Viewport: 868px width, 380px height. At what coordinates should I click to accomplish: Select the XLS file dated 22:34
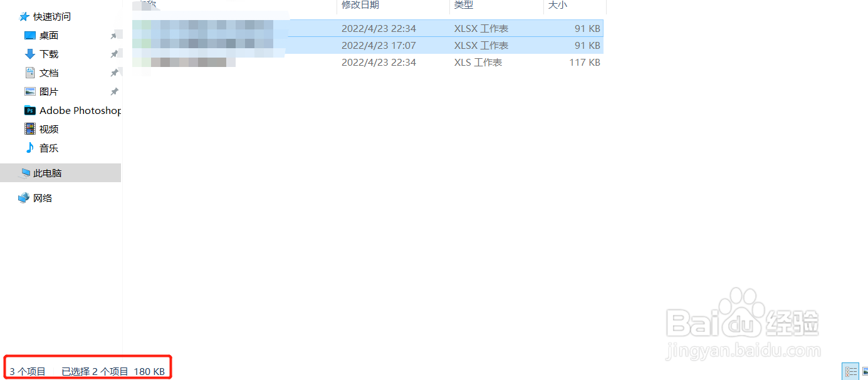coord(367,63)
